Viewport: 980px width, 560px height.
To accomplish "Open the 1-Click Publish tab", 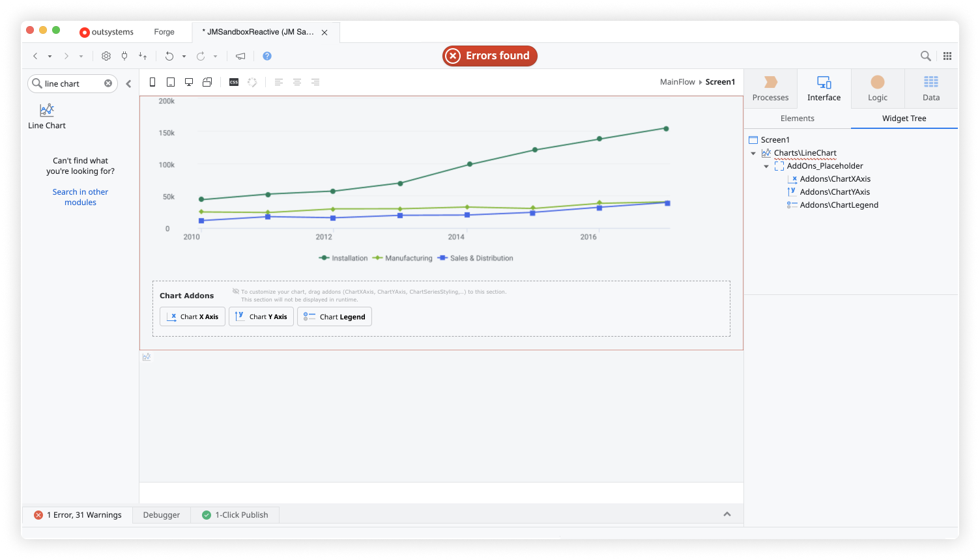I will coord(235,515).
